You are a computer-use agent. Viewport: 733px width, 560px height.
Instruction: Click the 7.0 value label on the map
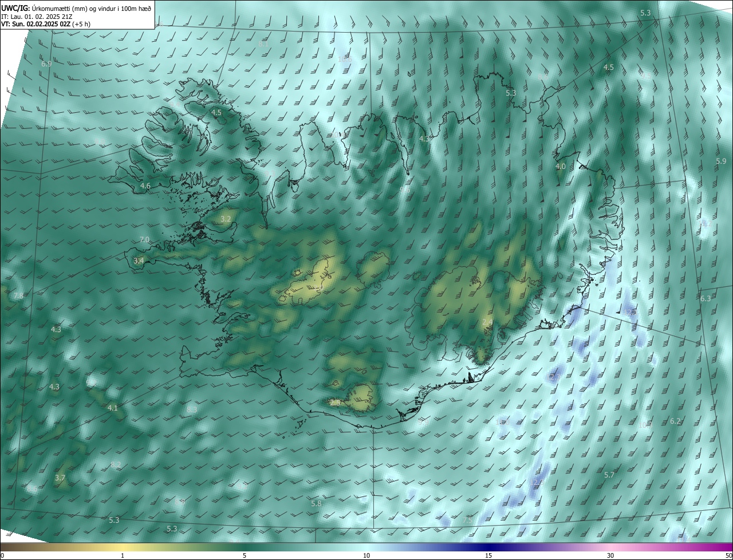coord(144,240)
